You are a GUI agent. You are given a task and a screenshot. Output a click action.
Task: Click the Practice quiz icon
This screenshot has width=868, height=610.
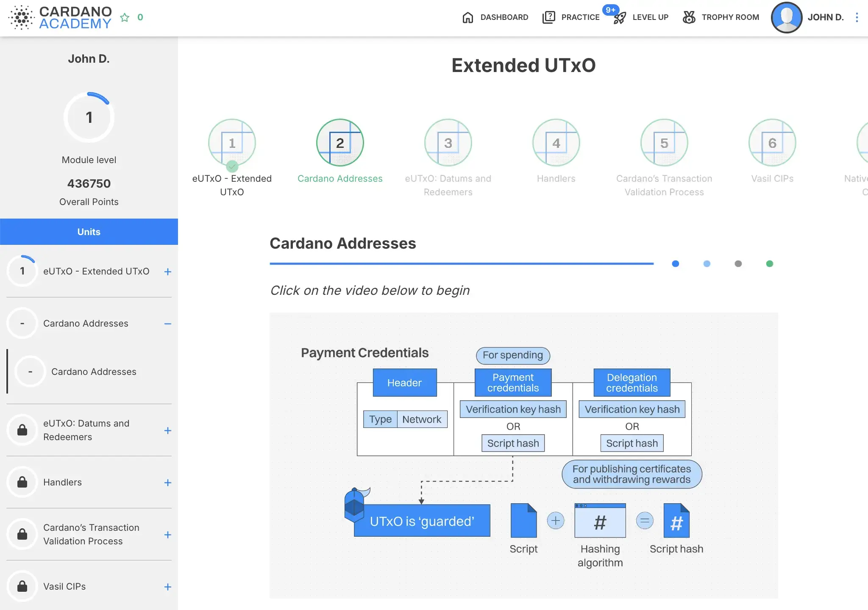point(548,17)
